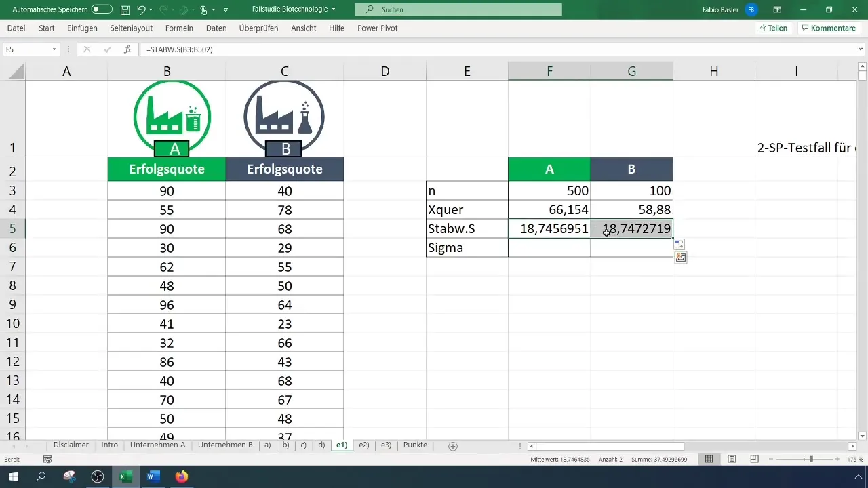The height and width of the screenshot is (488, 868).
Task: Click the vertical scrollbar down arrow
Action: point(862,435)
